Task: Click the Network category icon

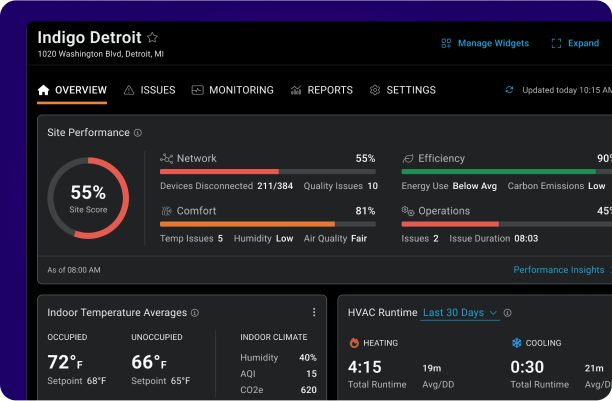Action: point(167,159)
